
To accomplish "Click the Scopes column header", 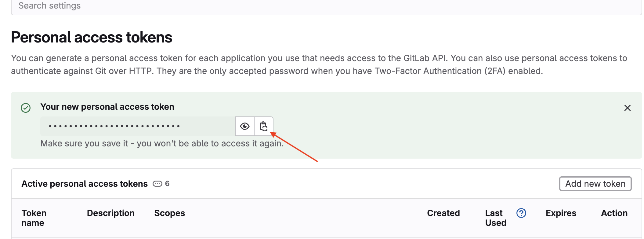I will pyautogui.click(x=170, y=213).
